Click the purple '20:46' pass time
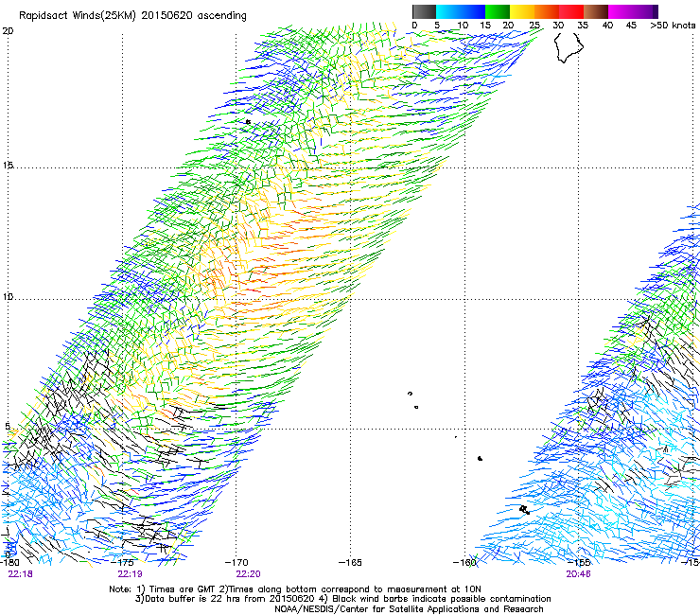This screenshot has height=615, width=700. click(578, 574)
